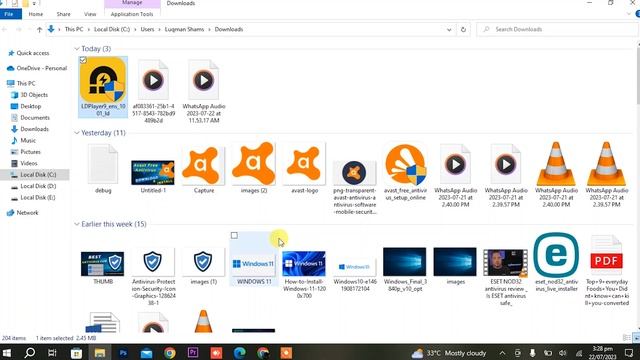Open the File menu

click(9, 14)
